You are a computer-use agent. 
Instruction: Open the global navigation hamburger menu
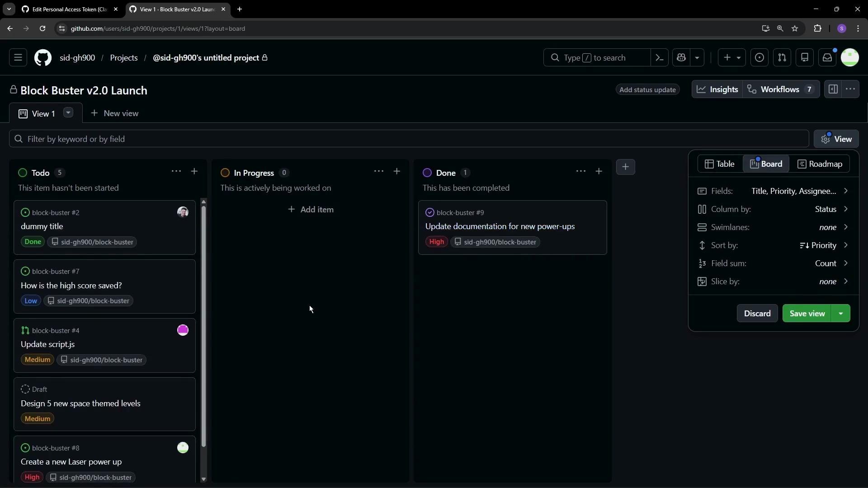coord(18,58)
